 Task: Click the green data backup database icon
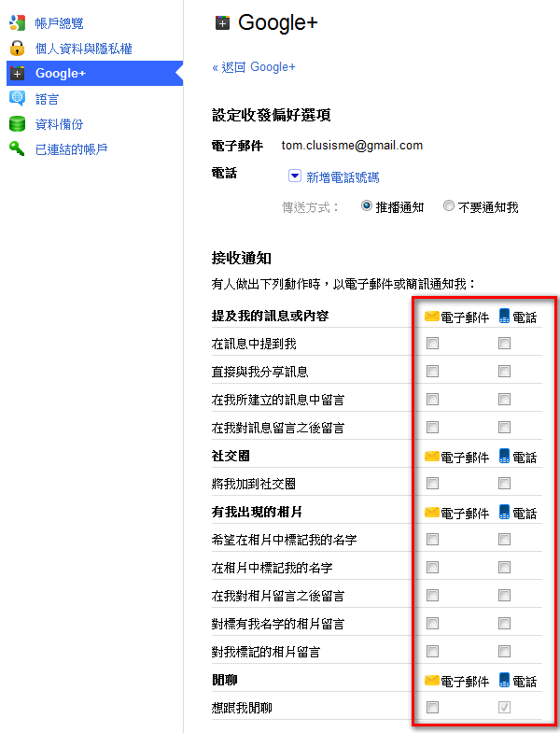18,124
